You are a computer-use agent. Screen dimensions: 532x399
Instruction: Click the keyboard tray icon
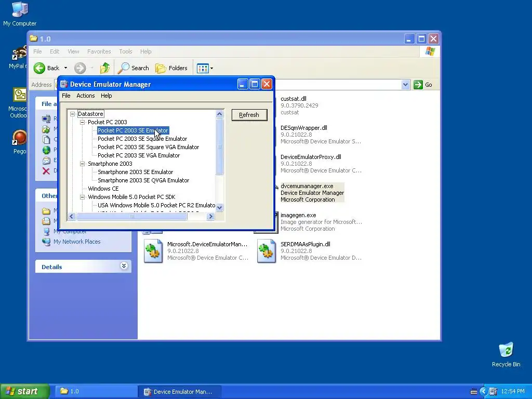point(474,392)
